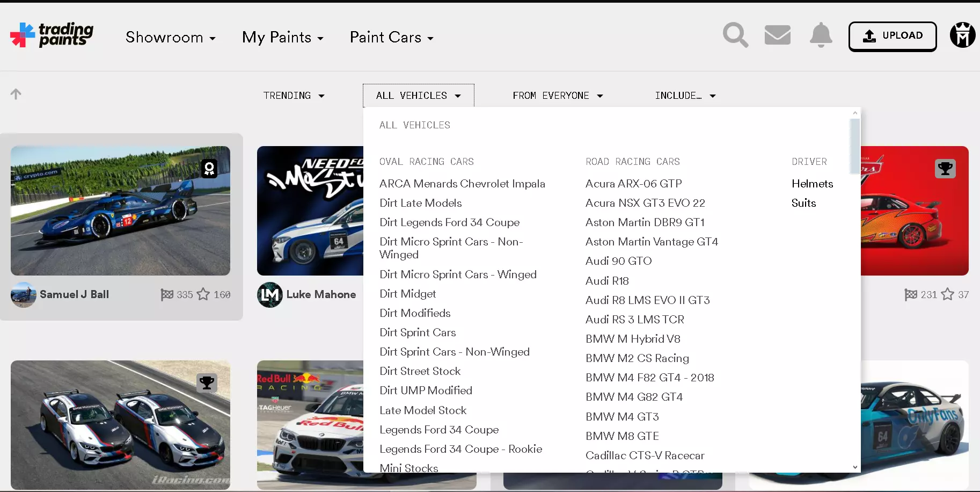
Task: Select Audi RS 3 LMS TCR
Action: (x=635, y=320)
